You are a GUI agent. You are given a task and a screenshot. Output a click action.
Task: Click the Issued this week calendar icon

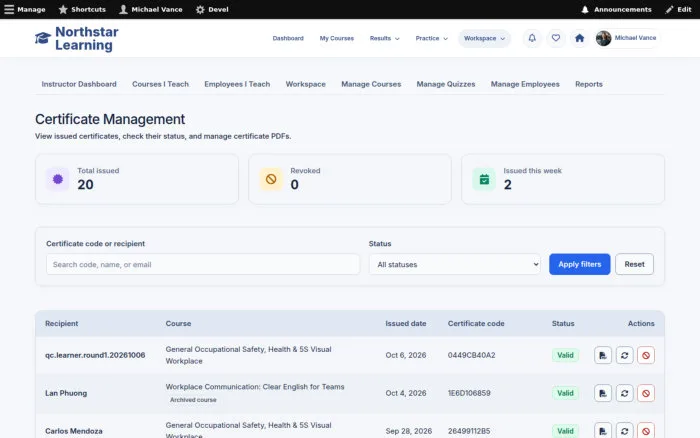click(484, 179)
